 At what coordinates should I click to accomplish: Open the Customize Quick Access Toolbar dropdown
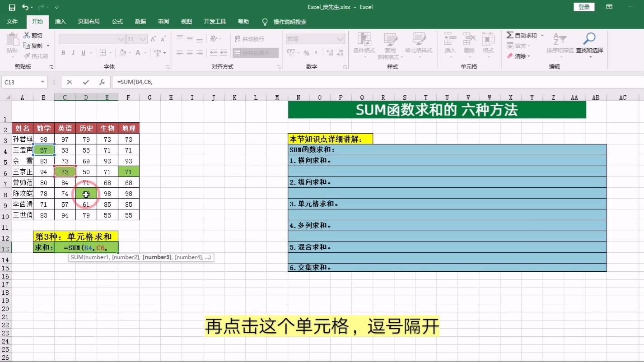coord(56,7)
